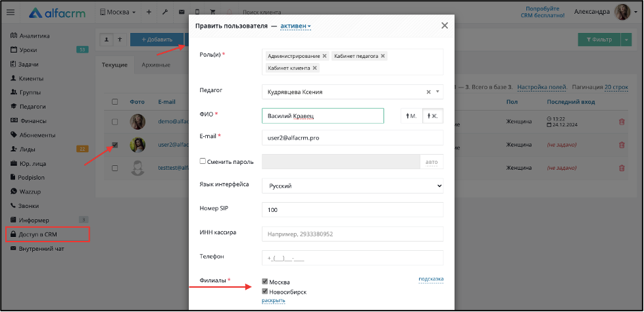Screen dimensions: 644x312
Task: Click the Номер SIP field
Action: [x=353, y=209]
